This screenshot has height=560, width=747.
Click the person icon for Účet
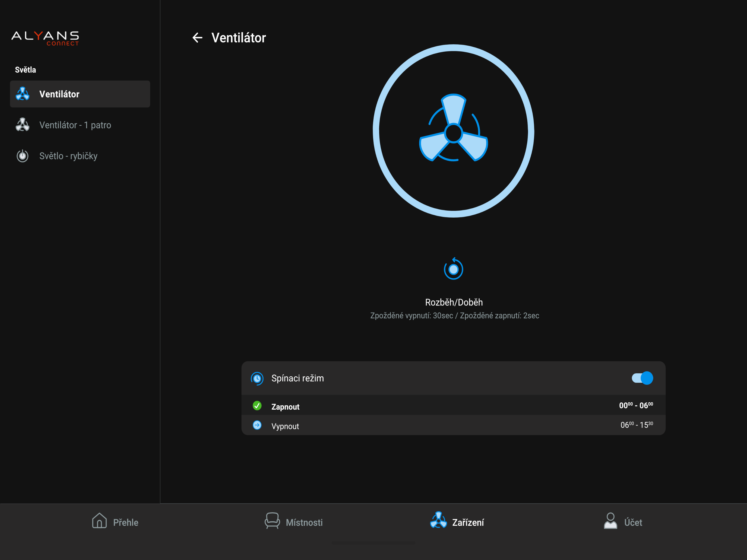[610, 521]
